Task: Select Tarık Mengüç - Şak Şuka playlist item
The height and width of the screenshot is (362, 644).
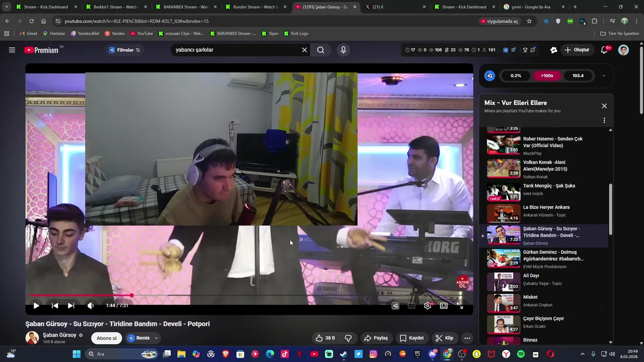Action: pyautogui.click(x=547, y=191)
